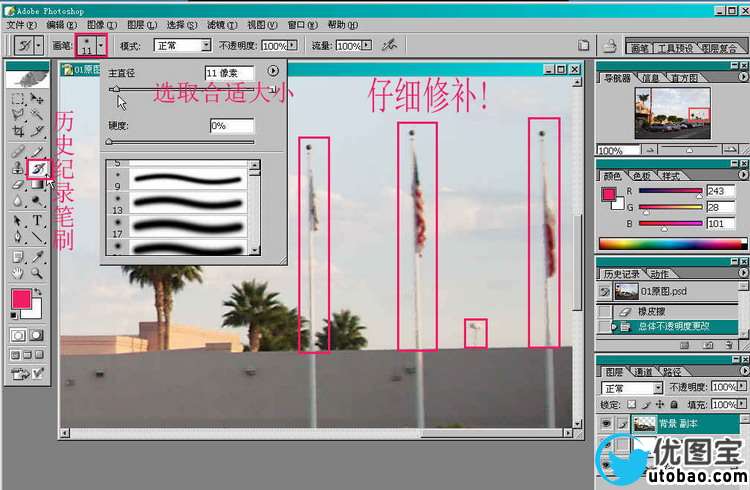This screenshot has width=750, height=490.
Task: Open the 模式 blend mode dropdown
Action: [206, 46]
